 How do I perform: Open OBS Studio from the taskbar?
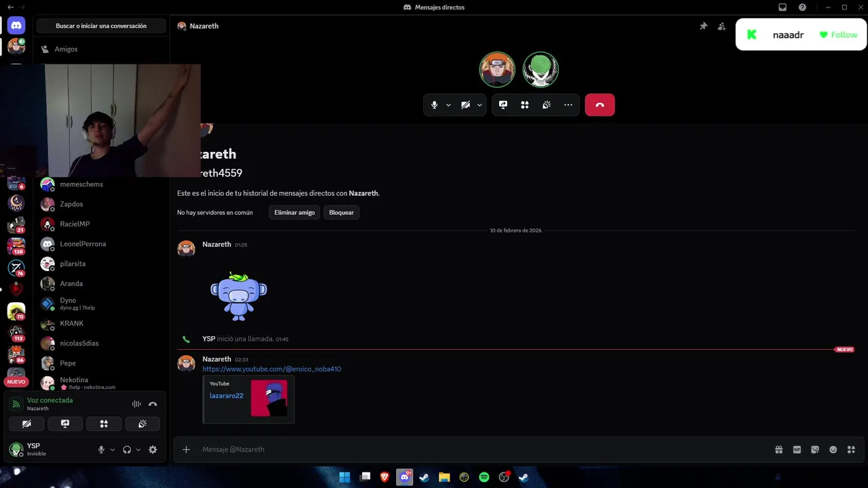504,477
